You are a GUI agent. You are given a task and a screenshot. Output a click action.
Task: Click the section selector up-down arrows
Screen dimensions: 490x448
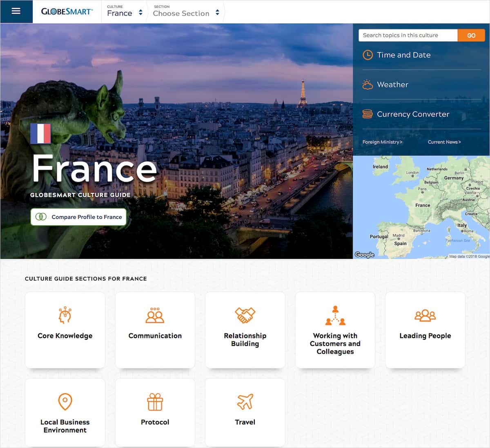tap(217, 13)
